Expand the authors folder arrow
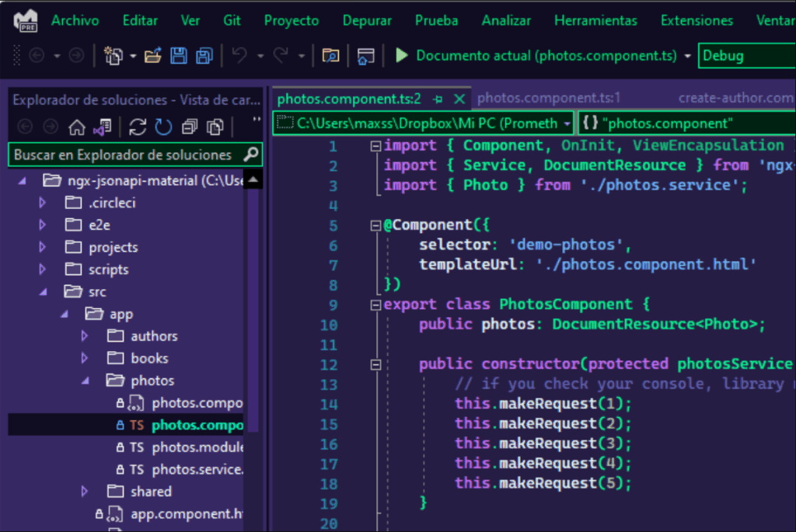The height and width of the screenshot is (532, 796). 85,336
